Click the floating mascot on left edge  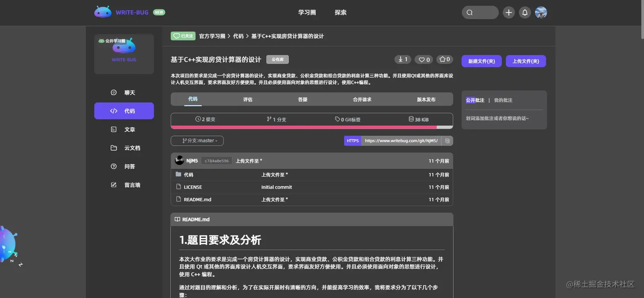(9, 245)
